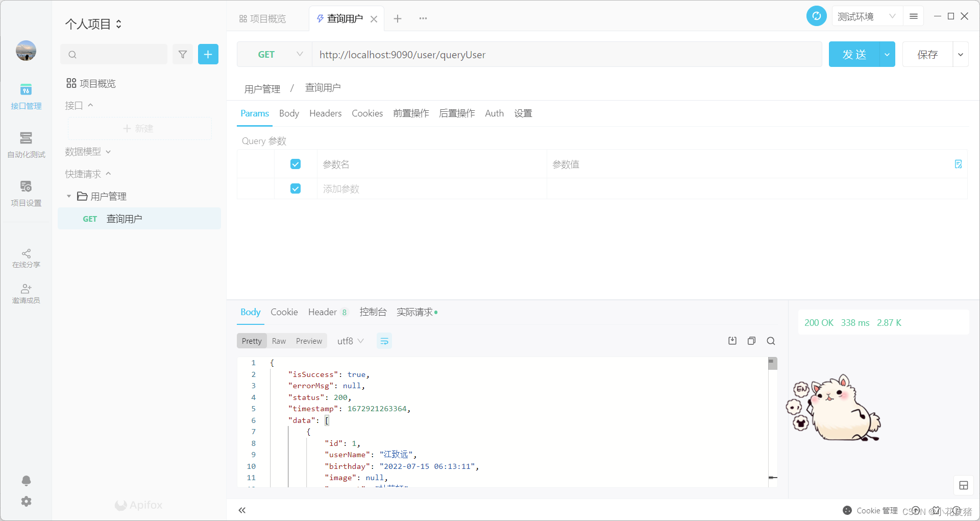Switch to response Header tab
The width and height of the screenshot is (980, 521).
pyautogui.click(x=328, y=312)
